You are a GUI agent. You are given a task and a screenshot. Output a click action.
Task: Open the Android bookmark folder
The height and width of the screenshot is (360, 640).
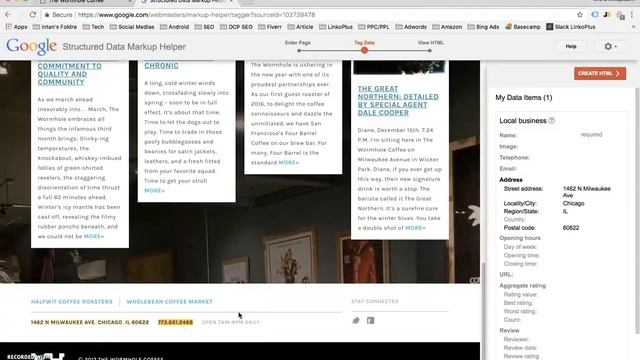tap(174, 27)
